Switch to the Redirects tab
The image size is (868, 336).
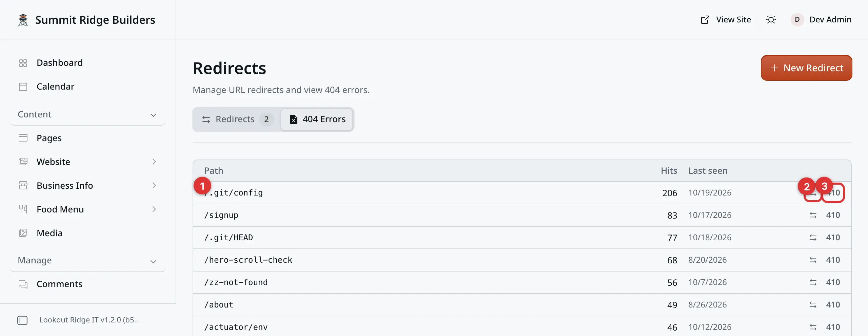coord(237,119)
